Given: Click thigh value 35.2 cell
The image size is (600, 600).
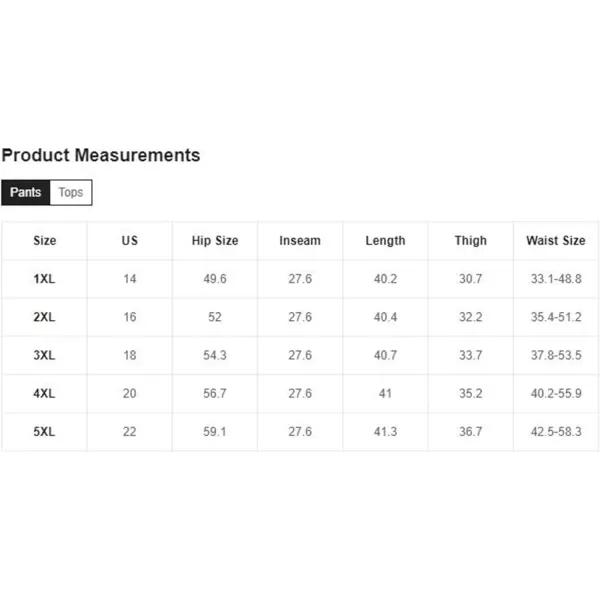Looking at the screenshot, I should [471, 393].
